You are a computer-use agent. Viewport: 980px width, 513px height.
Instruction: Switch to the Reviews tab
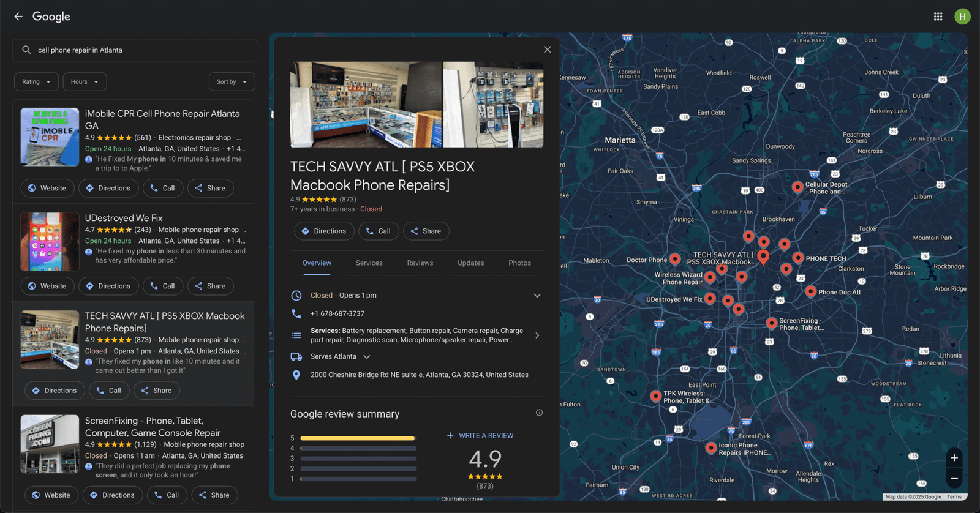[420, 263]
